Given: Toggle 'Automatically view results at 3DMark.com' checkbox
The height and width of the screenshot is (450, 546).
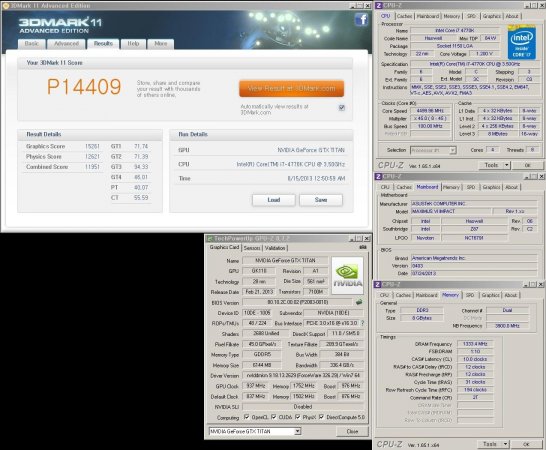Looking at the screenshot, I should click(x=342, y=107).
